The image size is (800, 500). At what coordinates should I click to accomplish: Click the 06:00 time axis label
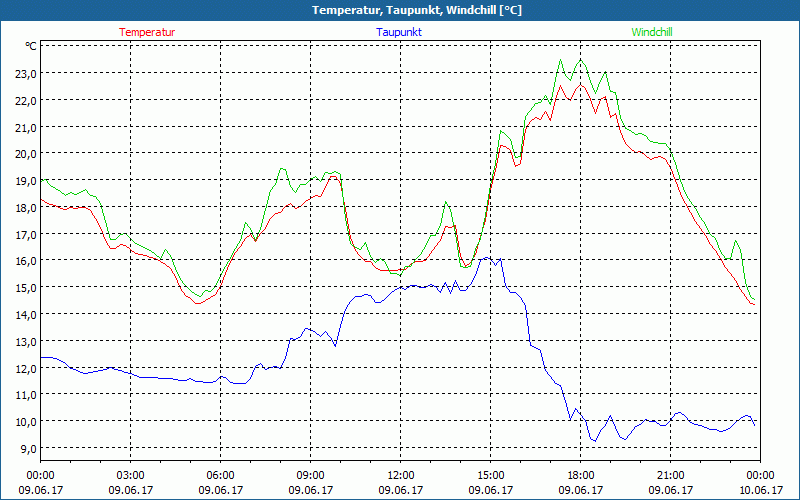click(x=220, y=476)
